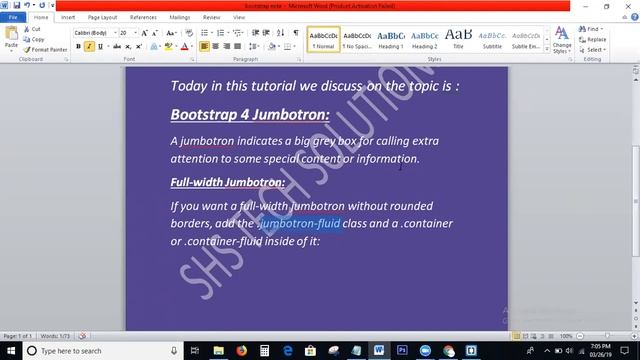Undo the last action

[27, 5]
